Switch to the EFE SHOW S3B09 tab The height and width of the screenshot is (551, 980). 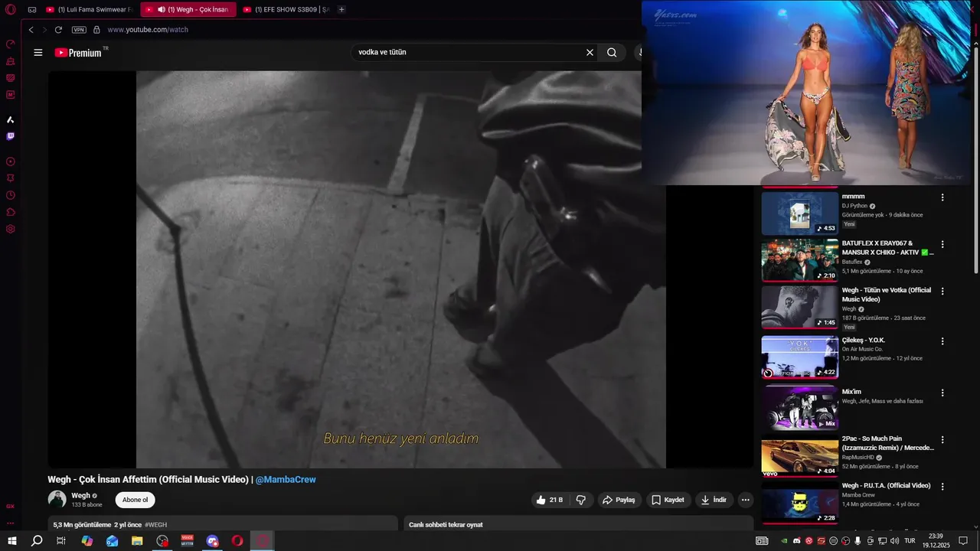coord(286,10)
